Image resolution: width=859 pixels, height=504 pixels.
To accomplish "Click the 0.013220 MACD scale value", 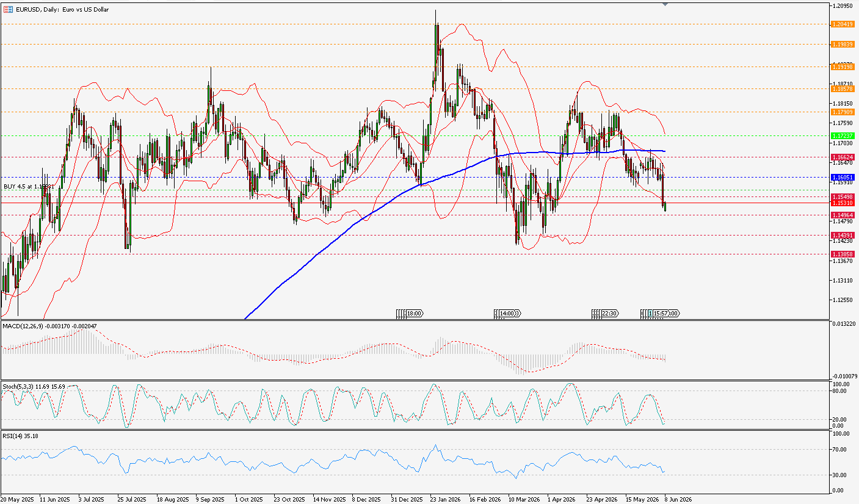I will (x=844, y=324).
